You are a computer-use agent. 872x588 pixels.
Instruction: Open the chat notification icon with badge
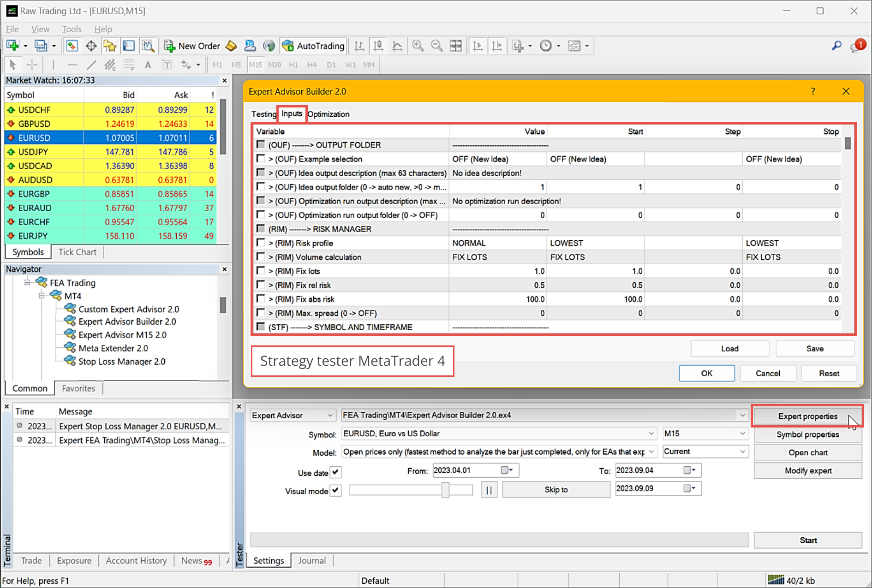(858, 46)
